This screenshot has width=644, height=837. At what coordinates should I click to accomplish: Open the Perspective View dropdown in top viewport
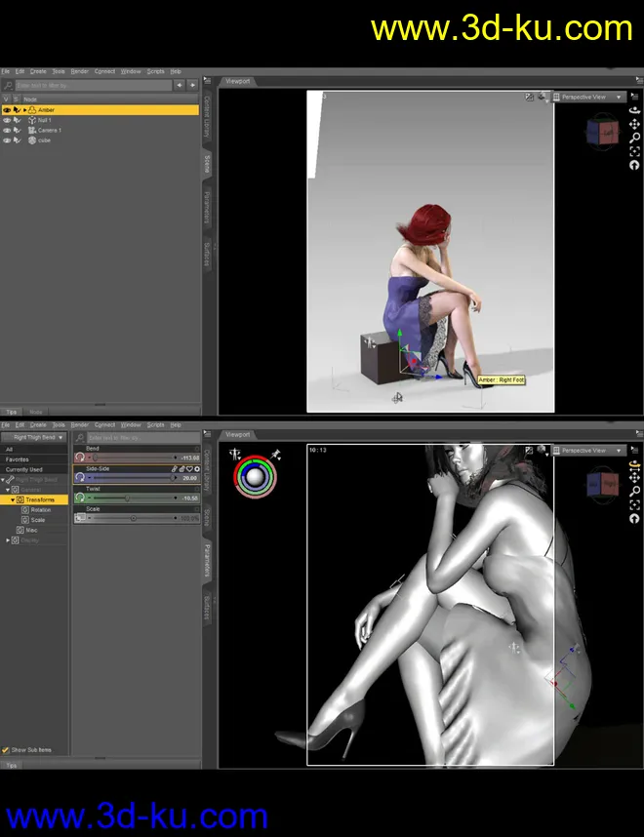click(x=588, y=98)
